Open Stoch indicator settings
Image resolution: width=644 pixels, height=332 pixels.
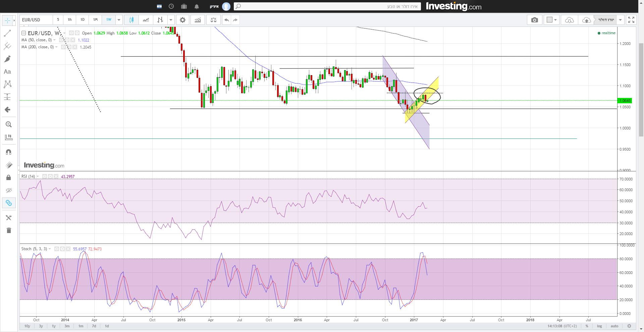click(62, 249)
